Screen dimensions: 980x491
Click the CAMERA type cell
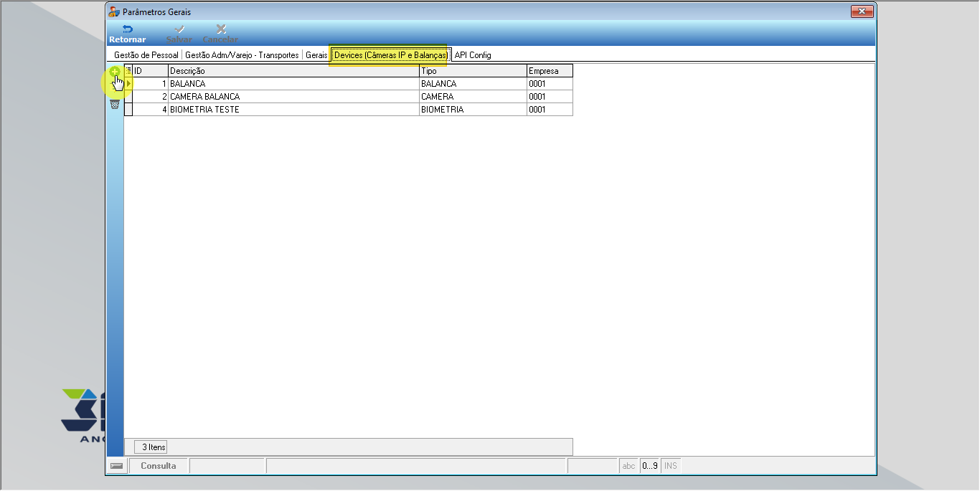point(473,97)
